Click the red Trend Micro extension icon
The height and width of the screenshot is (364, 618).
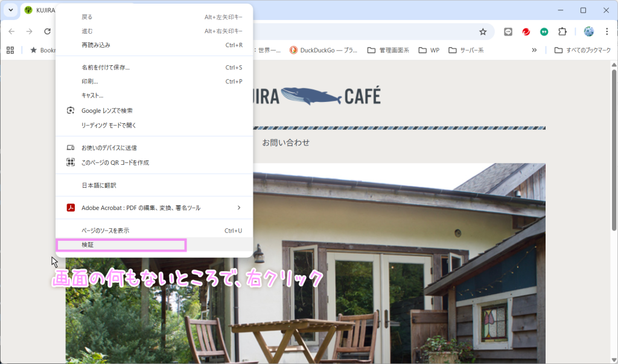pyautogui.click(x=526, y=31)
